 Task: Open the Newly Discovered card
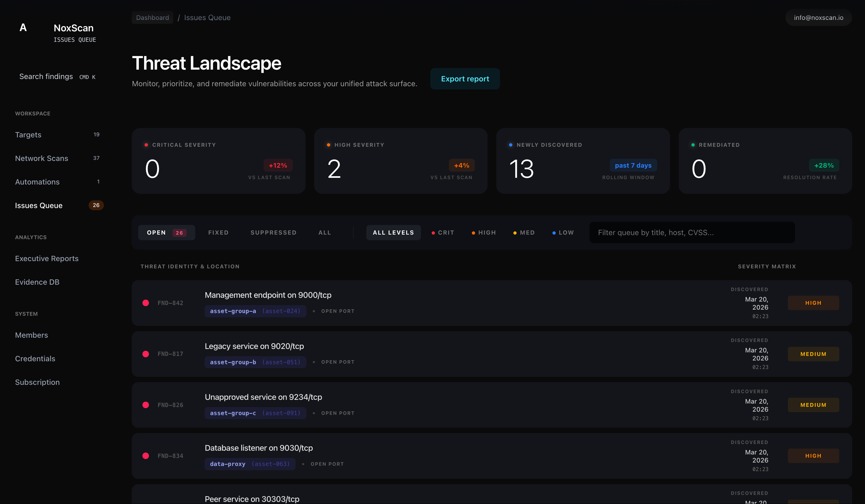pos(583,161)
